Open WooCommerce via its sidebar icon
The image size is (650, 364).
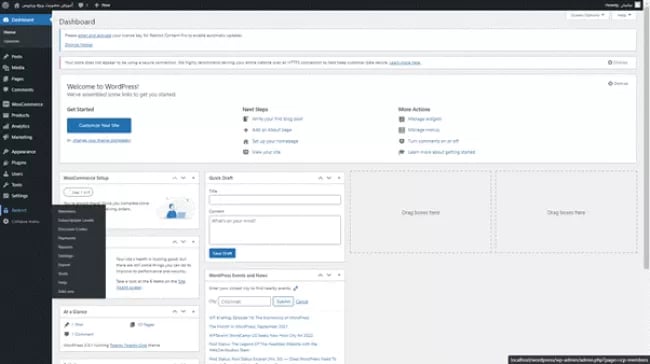[6, 104]
